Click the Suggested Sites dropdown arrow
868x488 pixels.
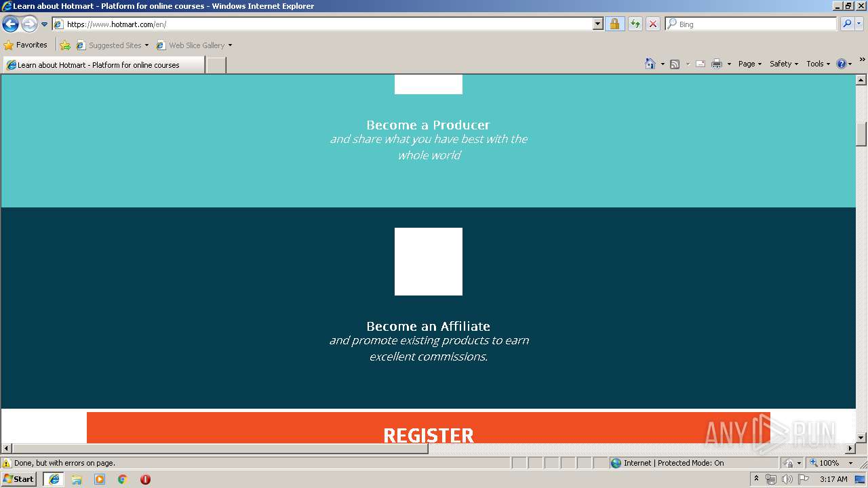coord(146,45)
